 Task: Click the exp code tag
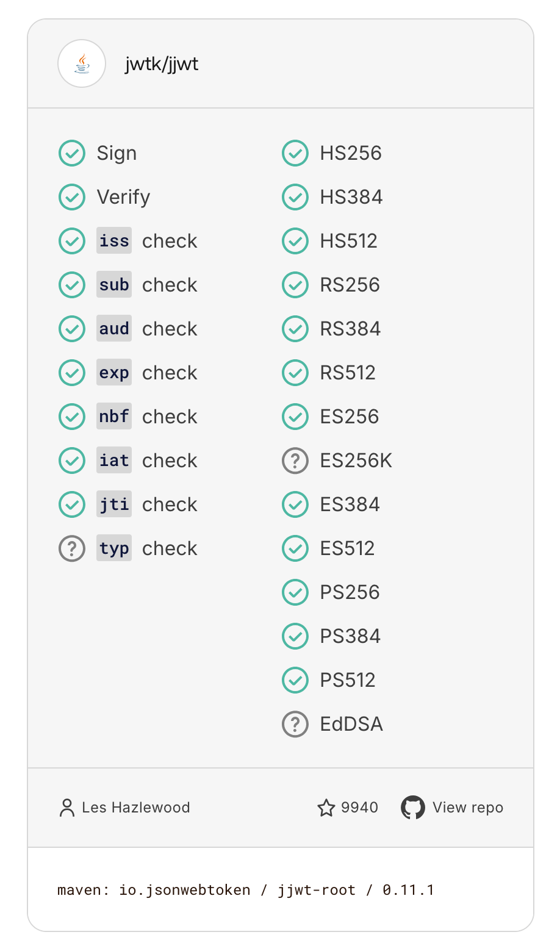pos(114,373)
